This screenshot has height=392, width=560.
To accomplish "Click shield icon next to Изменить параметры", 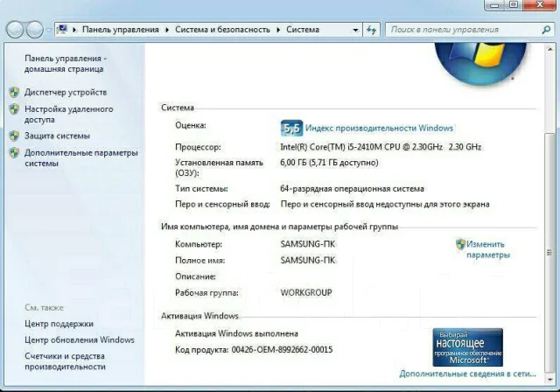I will pos(461,244).
